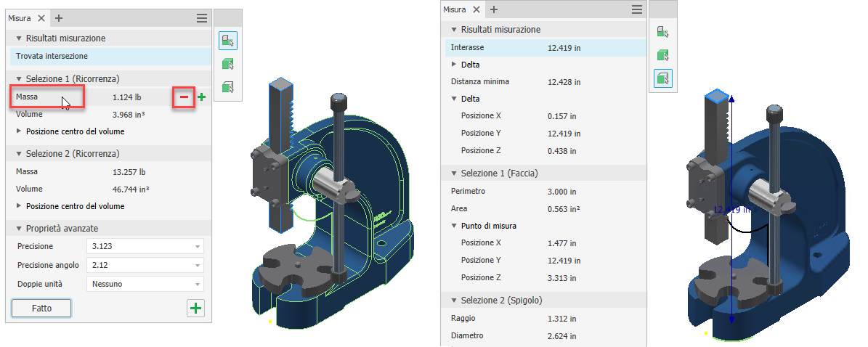Collapse Proprietà avanzate section
The height and width of the screenshot is (347, 868).
coord(19,228)
